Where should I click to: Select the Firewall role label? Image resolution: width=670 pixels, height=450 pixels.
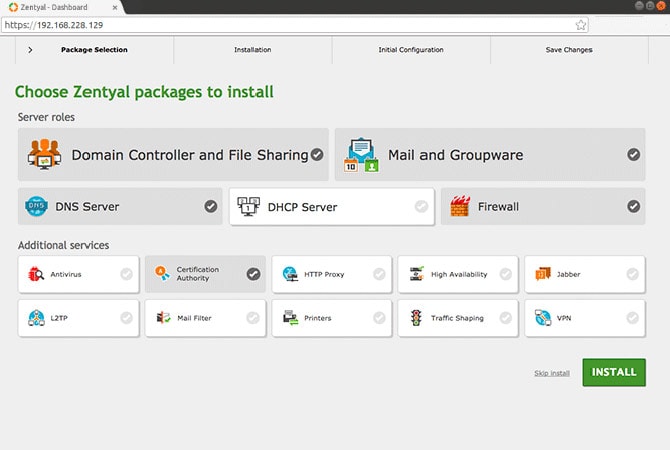click(x=498, y=206)
